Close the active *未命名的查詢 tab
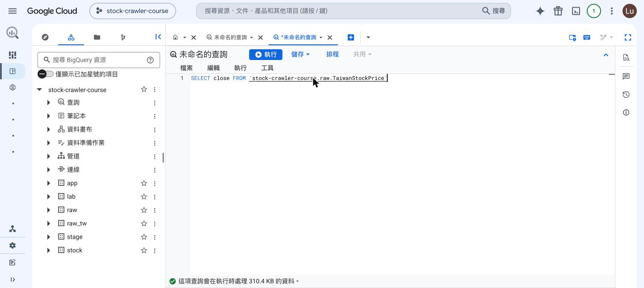Screen dimensions: 644x288 (x=330, y=37)
